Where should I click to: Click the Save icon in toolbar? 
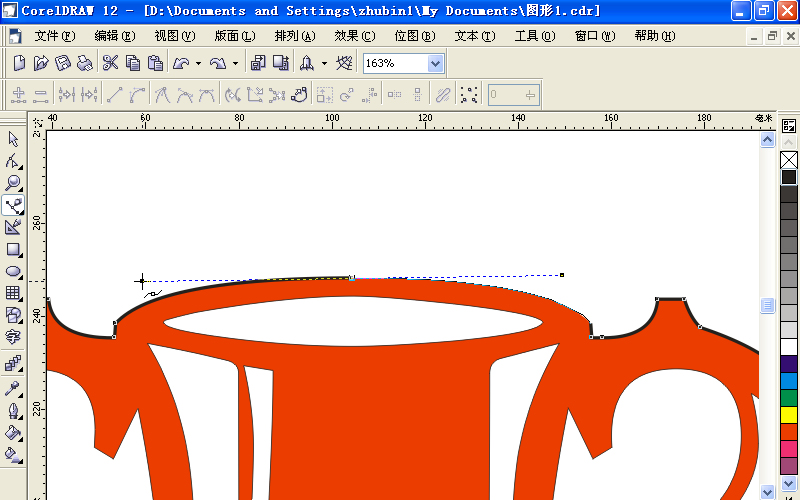point(62,63)
